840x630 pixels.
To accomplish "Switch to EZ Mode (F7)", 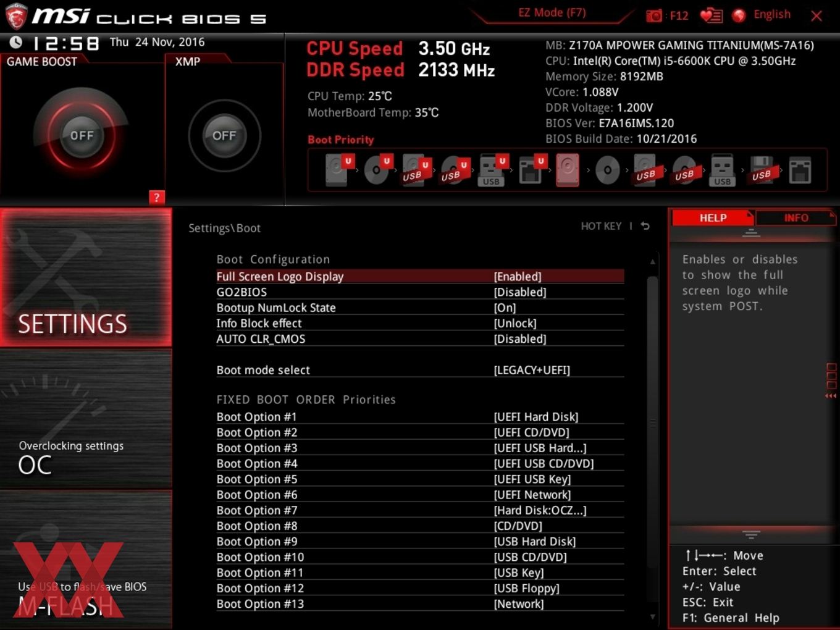I will pos(552,13).
